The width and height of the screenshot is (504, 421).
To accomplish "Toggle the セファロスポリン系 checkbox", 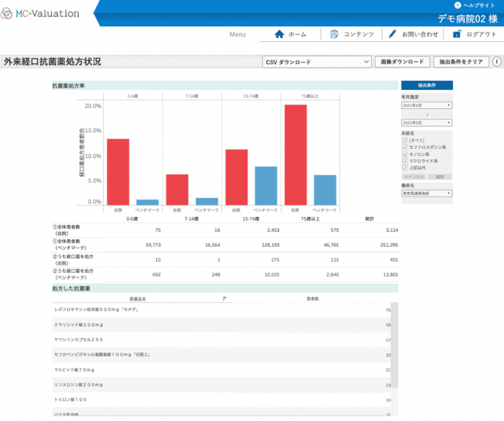I will click(x=404, y=147).
